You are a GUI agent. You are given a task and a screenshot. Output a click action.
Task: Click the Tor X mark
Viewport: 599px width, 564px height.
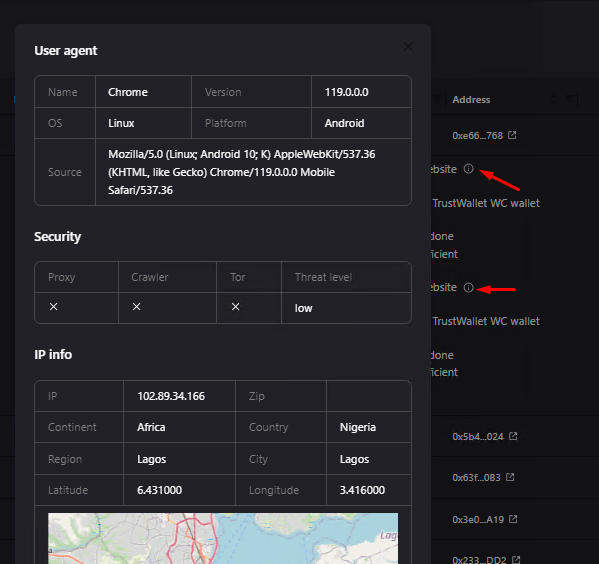click(x=236, y=306)
